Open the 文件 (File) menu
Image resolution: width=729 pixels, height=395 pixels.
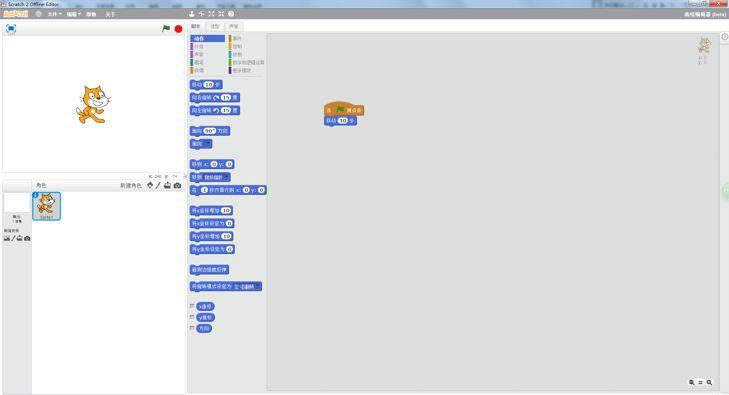tap(54, 14)
